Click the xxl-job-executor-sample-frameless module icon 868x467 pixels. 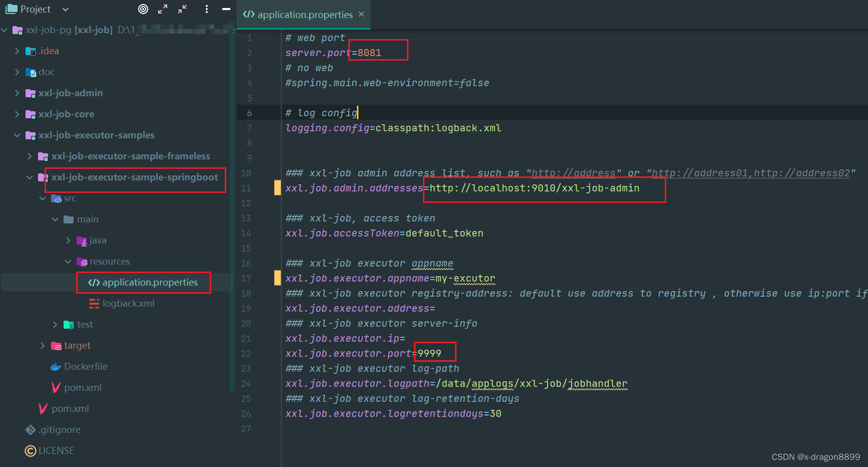(x=43, y=156)
